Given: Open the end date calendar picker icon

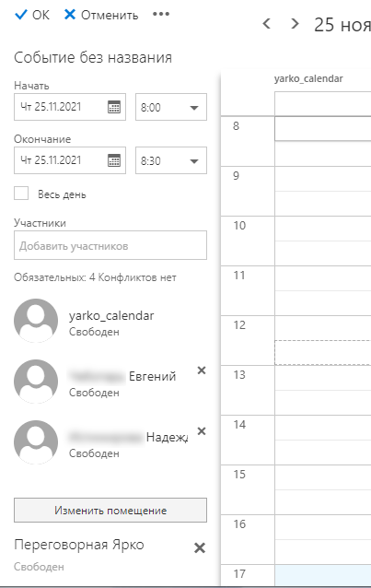Looking at the screenshot, I should pos(114,160).
